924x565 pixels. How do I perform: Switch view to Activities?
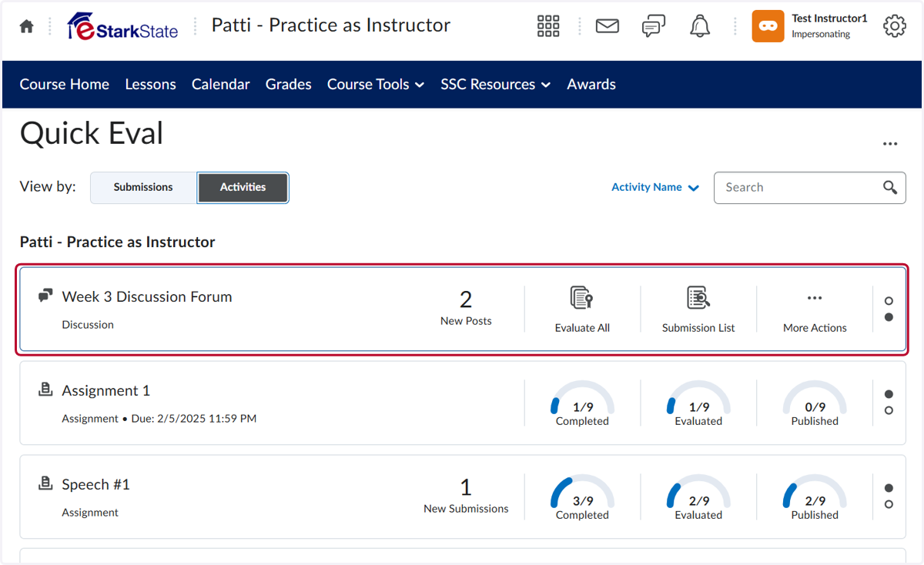click(243, 187)
